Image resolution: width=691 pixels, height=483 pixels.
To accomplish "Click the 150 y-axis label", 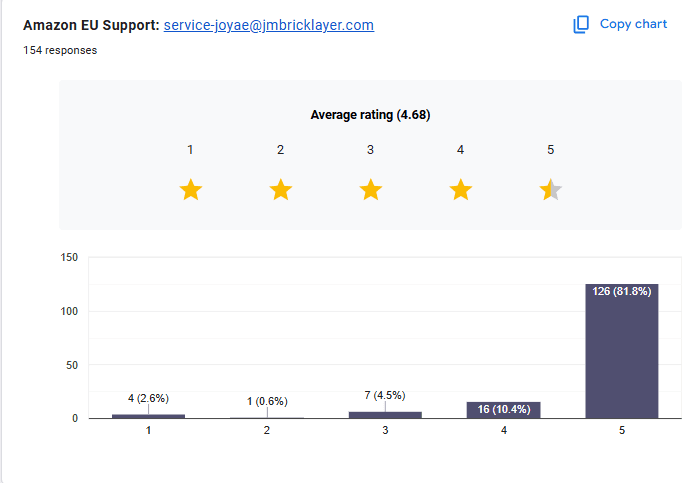I will [x=69, y=257].
